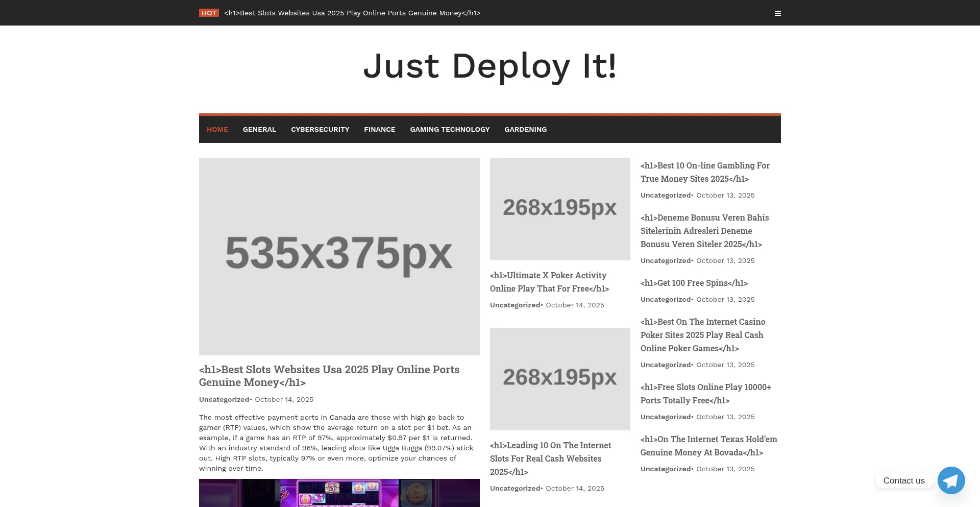Image resolution: width=980 pixels, height=507 pixels.
Task: Click thumbnail above Leading 10 Slots post
Action: [x=560, y=378]
